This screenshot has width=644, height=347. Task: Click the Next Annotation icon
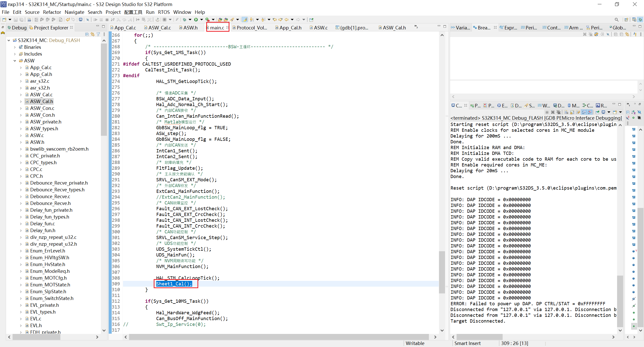251,20
